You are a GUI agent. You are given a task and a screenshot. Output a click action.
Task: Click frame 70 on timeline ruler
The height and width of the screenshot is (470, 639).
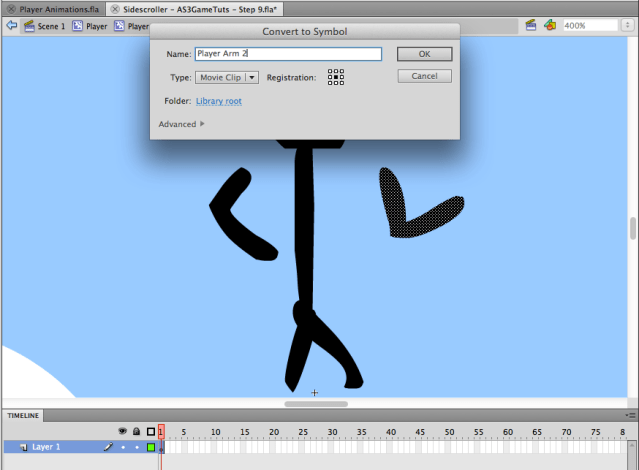566,432
